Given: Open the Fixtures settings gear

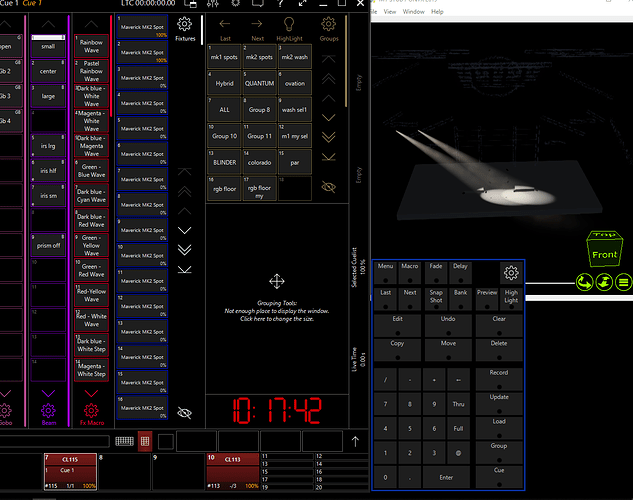Looking at the screenshot, I should point(184,24).
